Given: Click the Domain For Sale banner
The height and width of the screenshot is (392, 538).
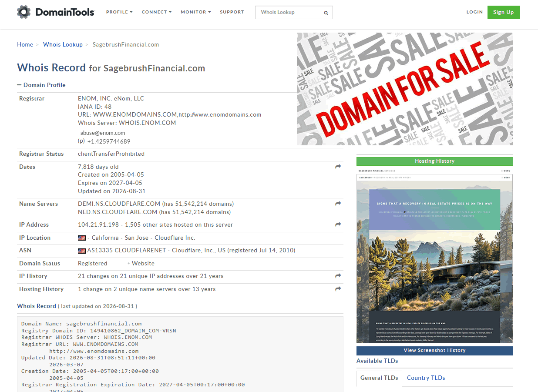Looking at the screenshot, I should click(405, 89).
